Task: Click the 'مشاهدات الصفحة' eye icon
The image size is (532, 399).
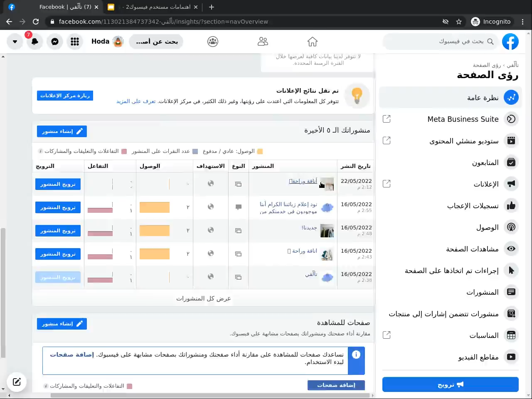Action: [x=511, y=249]
